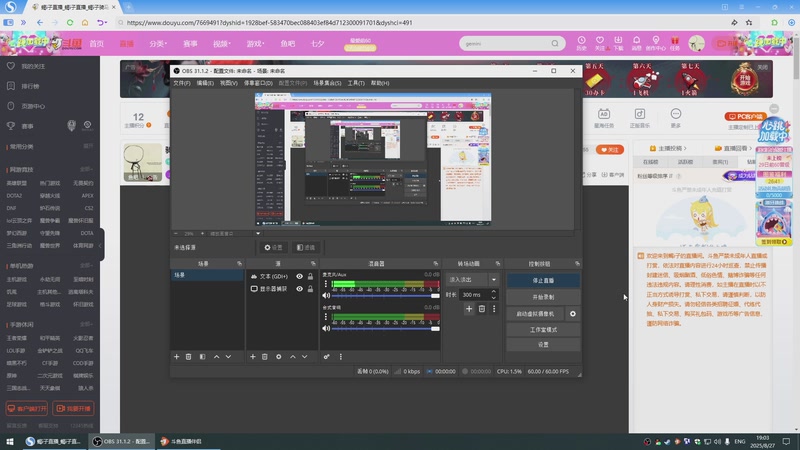800x450 pixels.
Task: Mute the desktop audio channel
Action: coord(326,329)
